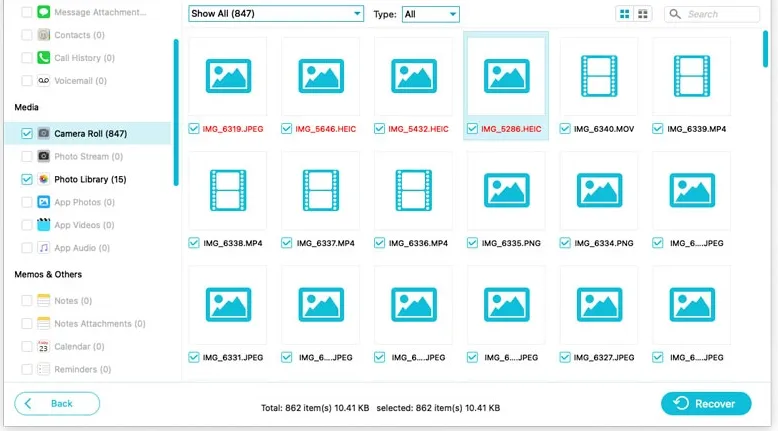The width and height of the screenshot is (778, 431).
Task: Uncheck the IMG_6340.MOV checkbox
Action: 565,129
